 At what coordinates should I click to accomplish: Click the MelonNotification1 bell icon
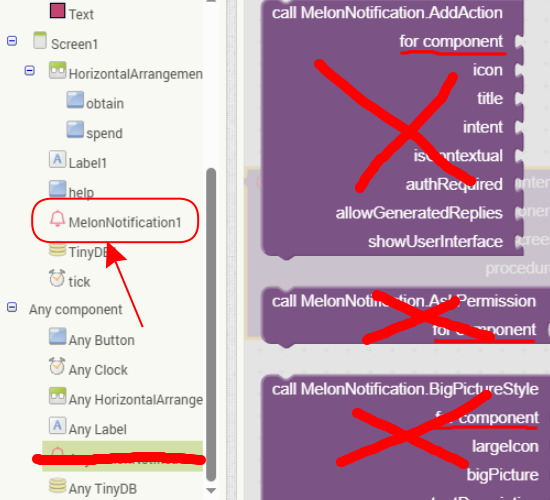(57, 219)
